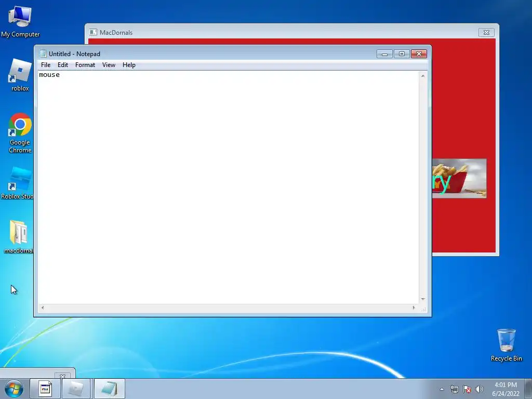Click the fries image in MacDornals window
This screenshot has width=532, height=399.
coord(459,179)
